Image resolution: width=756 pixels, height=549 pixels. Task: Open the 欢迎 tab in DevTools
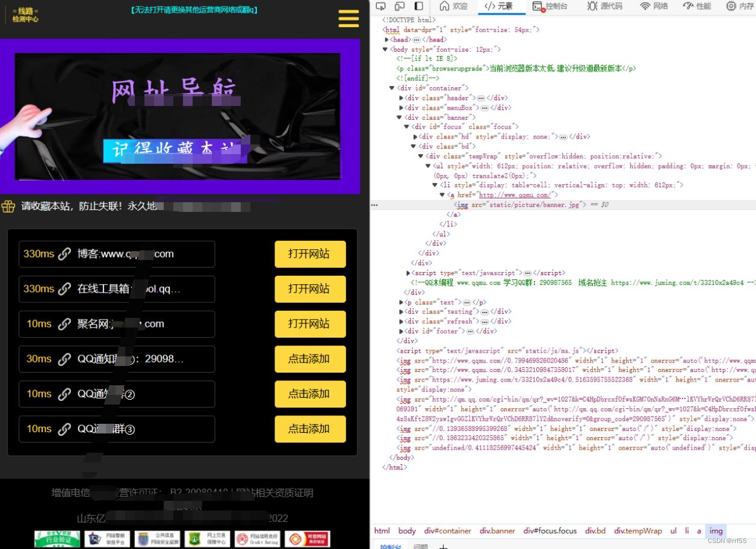click(454, 6)
